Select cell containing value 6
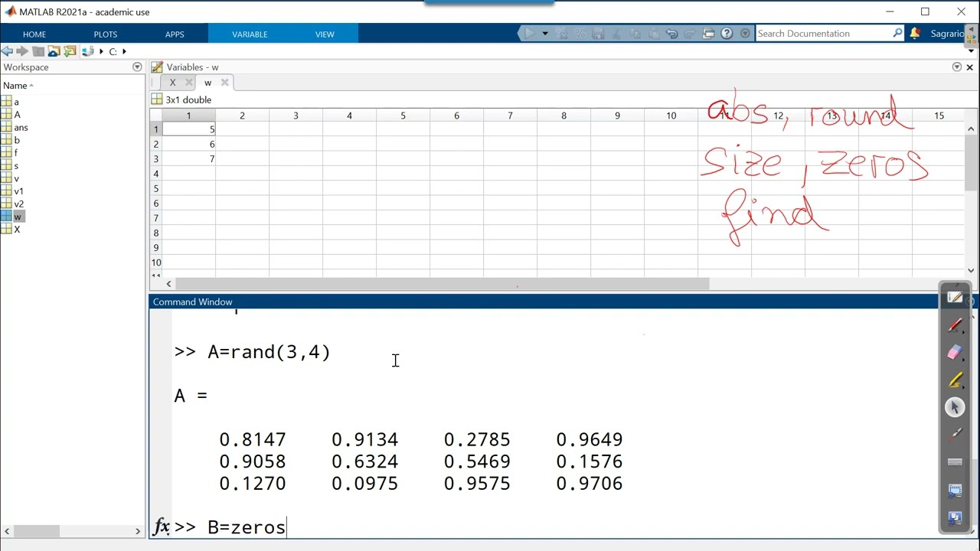The height and width of the screenshot is (551, 980). pos(188,144)
